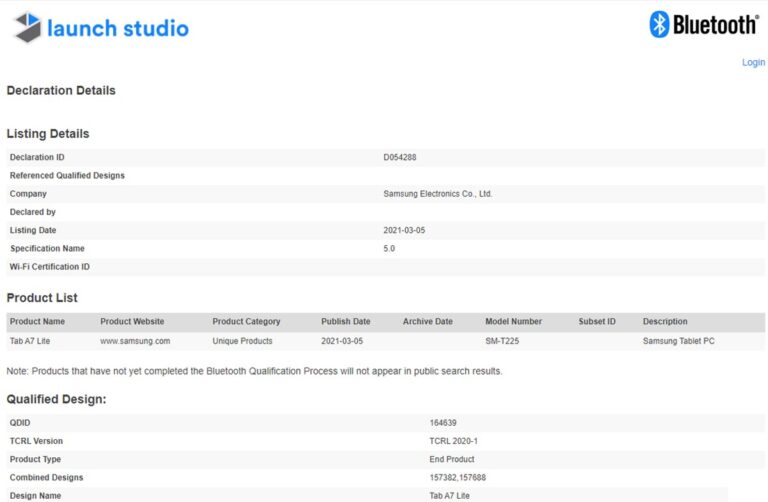Select the Specification Name value 5.0
Screen dimensions: 768x502
(389, 248)
